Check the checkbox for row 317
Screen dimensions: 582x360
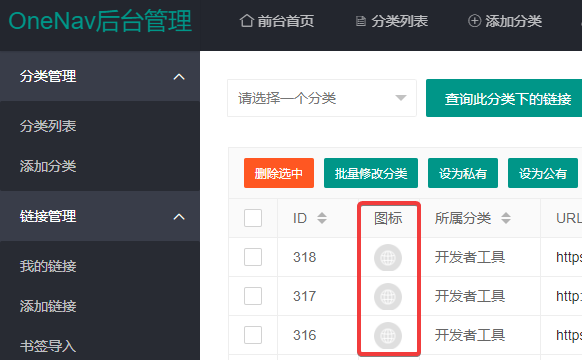[x=253, y=296]
